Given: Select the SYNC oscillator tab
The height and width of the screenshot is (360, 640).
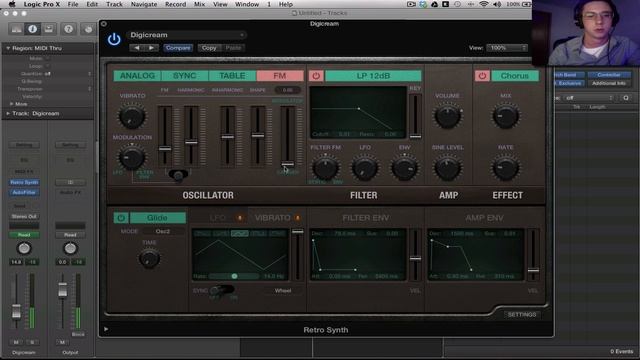Looking at the screenshot, I should pyautogui.click(x=185, y=76).
